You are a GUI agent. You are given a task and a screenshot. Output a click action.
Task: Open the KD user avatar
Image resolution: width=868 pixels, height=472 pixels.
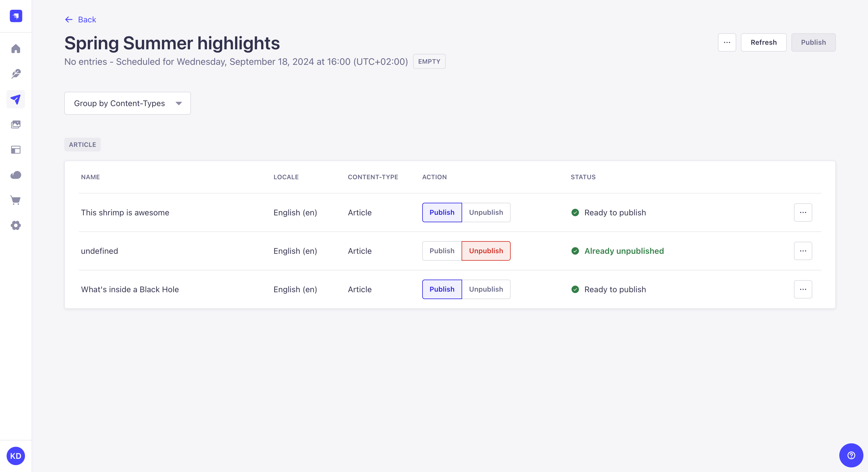click(x=16, y=456)
